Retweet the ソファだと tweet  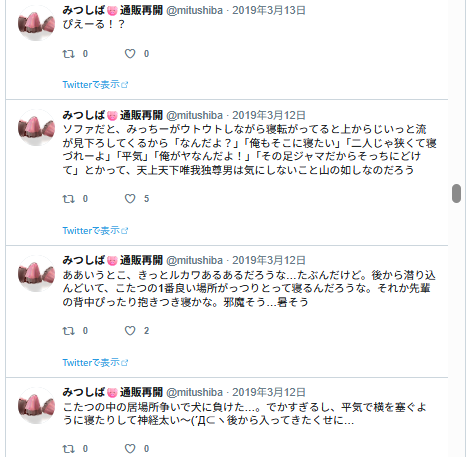click(x=69, y=199)
